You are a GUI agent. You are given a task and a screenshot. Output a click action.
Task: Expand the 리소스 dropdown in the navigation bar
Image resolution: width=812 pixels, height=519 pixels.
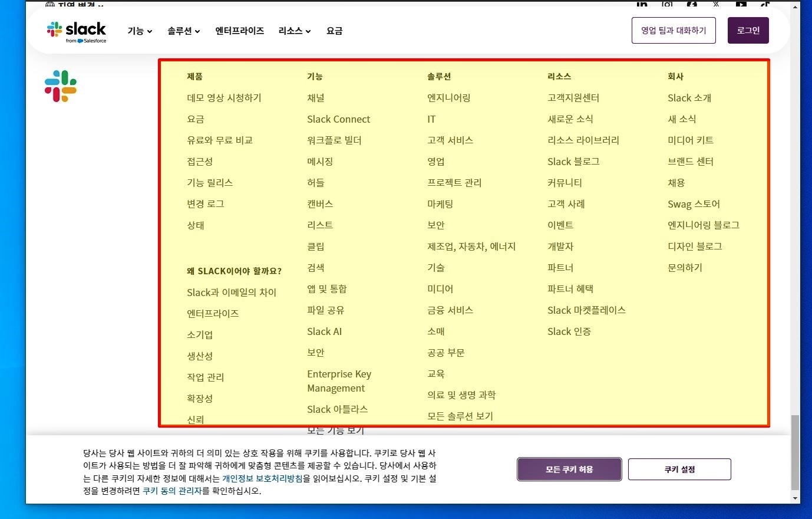click(x=295, y=31)
